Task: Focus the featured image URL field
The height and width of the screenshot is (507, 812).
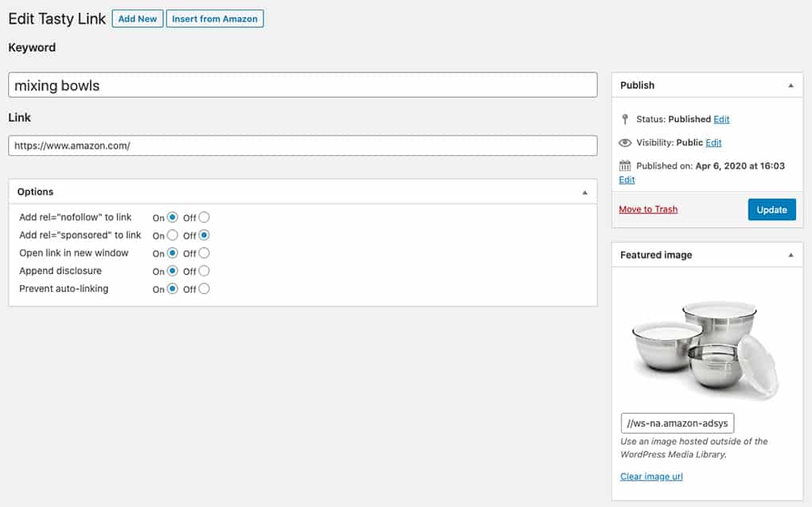Action: (677, 423)
